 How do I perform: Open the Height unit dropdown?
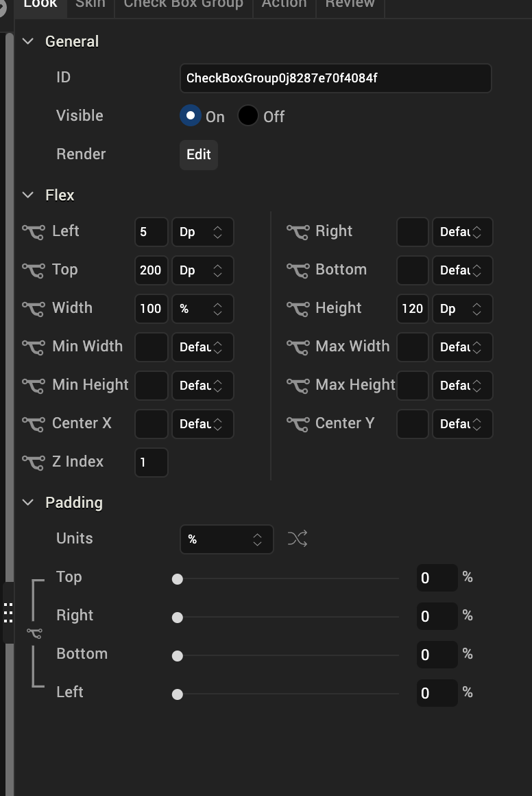[462, 309]
